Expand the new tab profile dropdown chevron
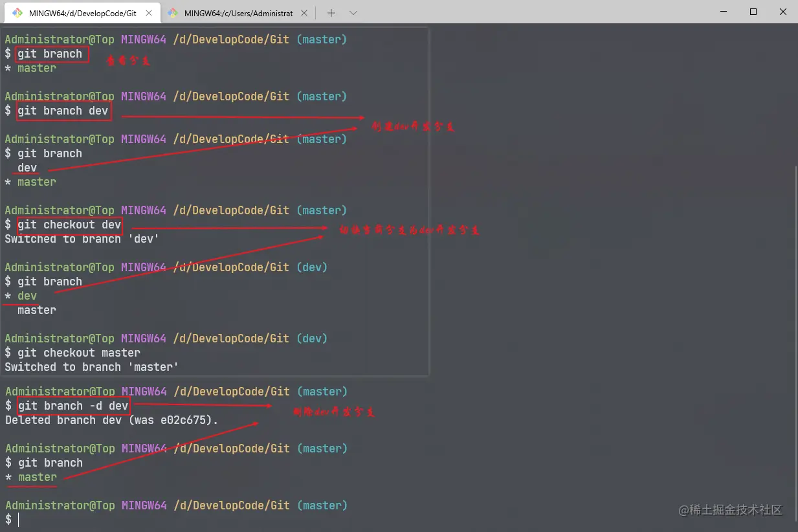The width and height of the screenshot is (798, 532). click(353, 13)
